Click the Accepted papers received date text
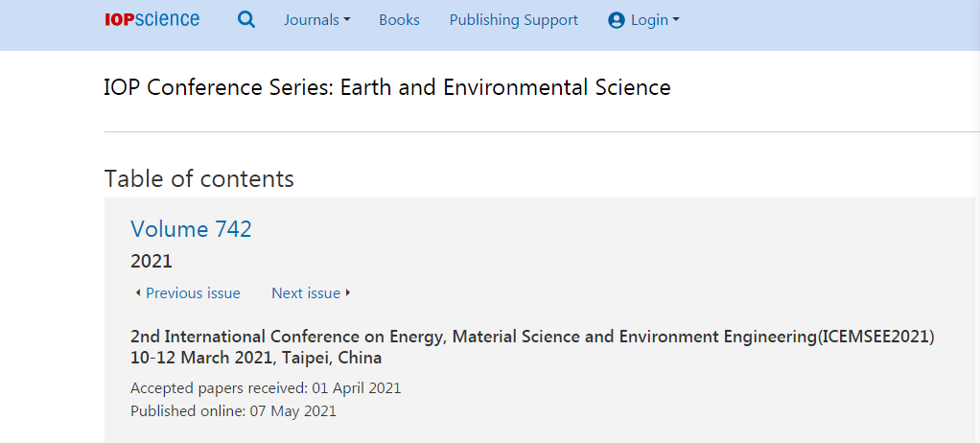Image resolution: width=980 pixels, height=443 pixels. (x=266, y=388)
